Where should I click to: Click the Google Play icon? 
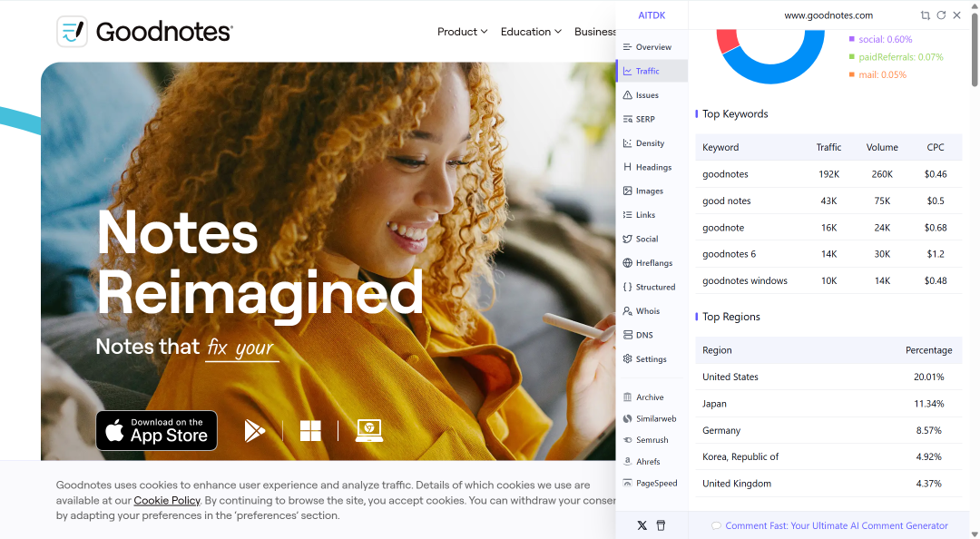point(254,431)
